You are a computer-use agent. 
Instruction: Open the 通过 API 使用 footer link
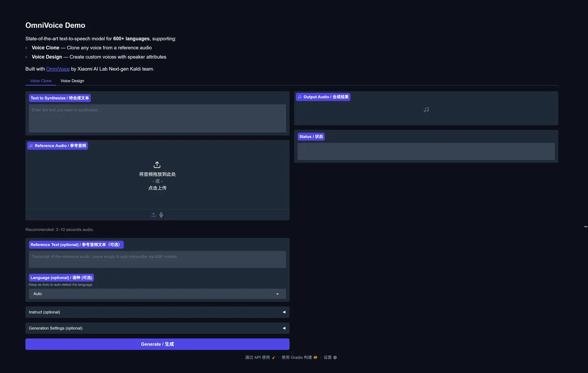(260, 357)
